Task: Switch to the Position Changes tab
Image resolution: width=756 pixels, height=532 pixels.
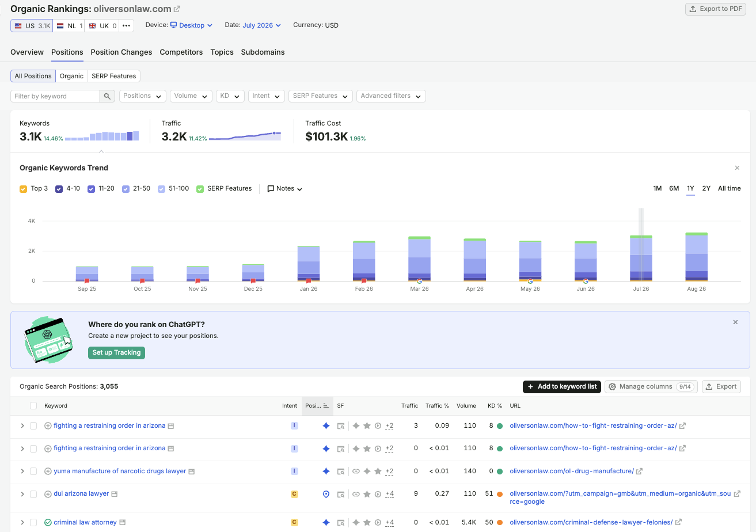Action: [121, 52]
